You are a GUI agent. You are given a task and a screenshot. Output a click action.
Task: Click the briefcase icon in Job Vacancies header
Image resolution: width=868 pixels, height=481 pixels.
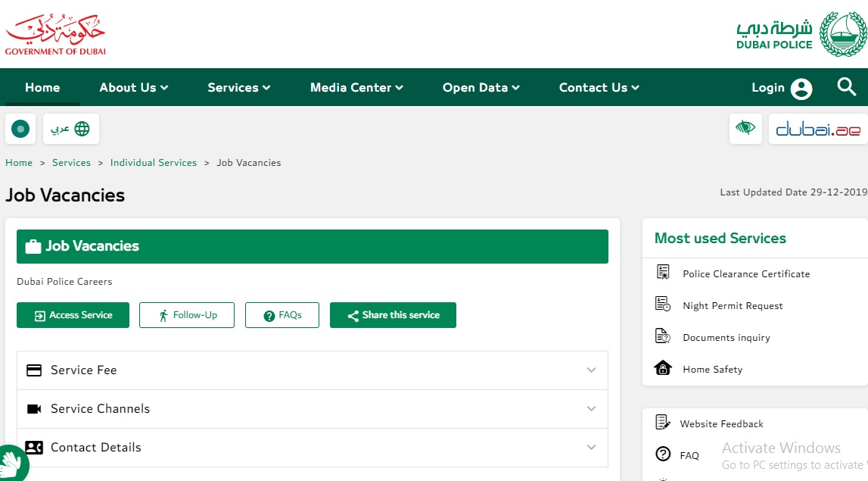33,247
